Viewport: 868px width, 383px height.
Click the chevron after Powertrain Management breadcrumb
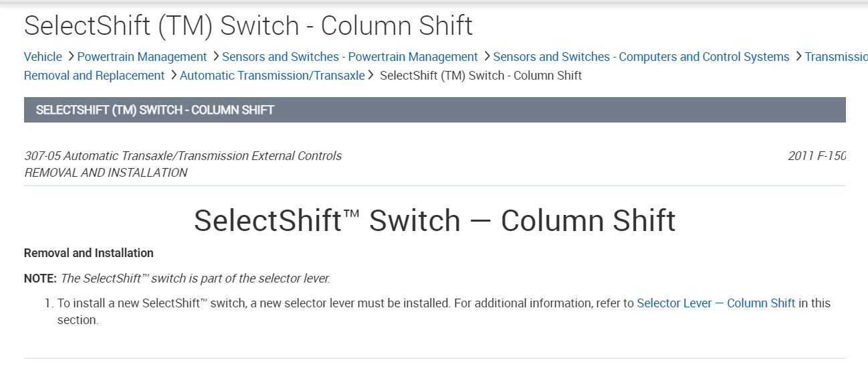pyautogui.click(x=215, y=57)
